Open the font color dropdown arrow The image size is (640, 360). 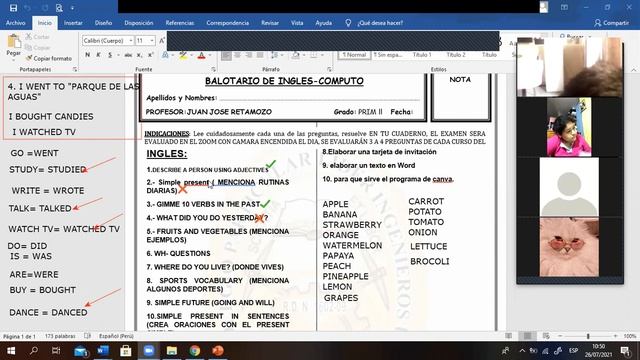(210, 55)
